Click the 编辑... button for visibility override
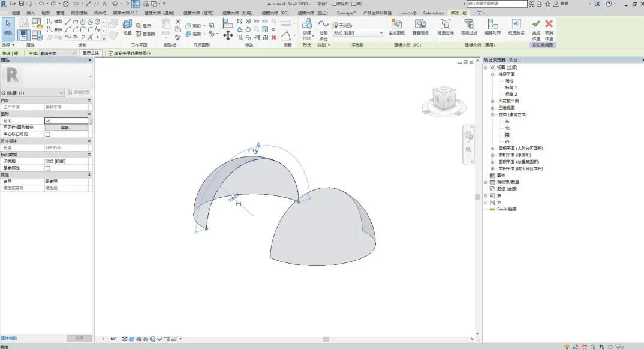The width and height of the screenshot is (644, 350). pos(66,128)
